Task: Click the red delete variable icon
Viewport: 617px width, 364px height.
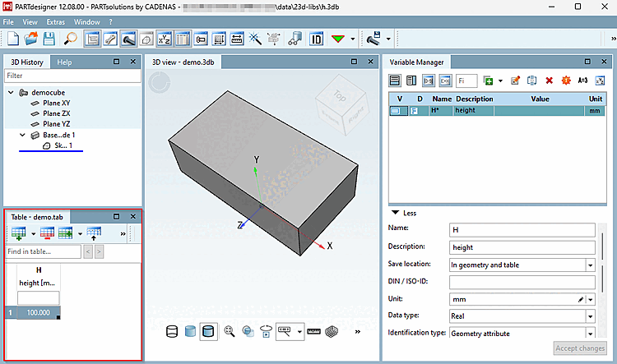Action: (x=550, y=81)
